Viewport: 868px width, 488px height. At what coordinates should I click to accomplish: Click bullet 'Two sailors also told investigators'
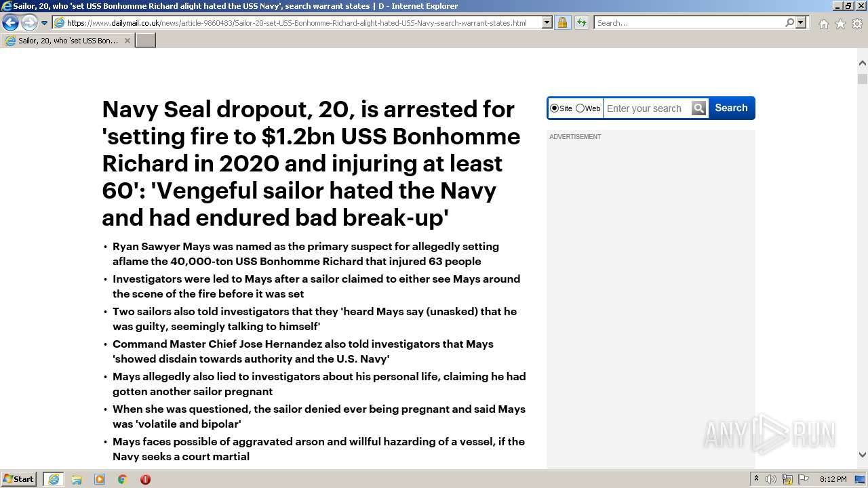point(315,319)
